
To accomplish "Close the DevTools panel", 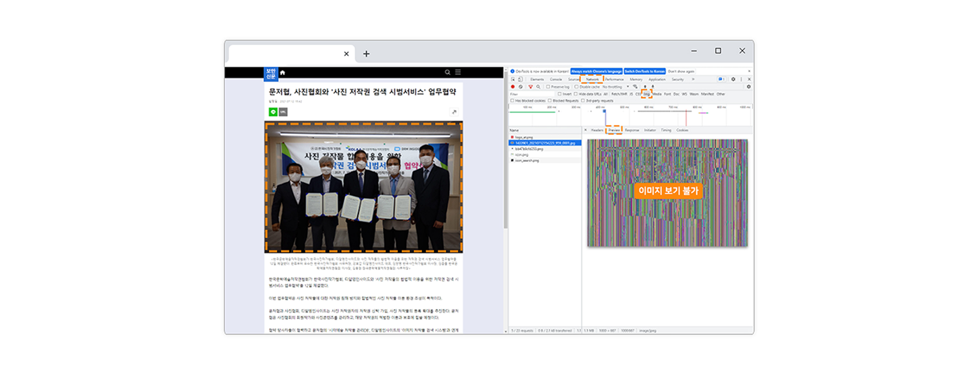I will click(x=749, y=79).
